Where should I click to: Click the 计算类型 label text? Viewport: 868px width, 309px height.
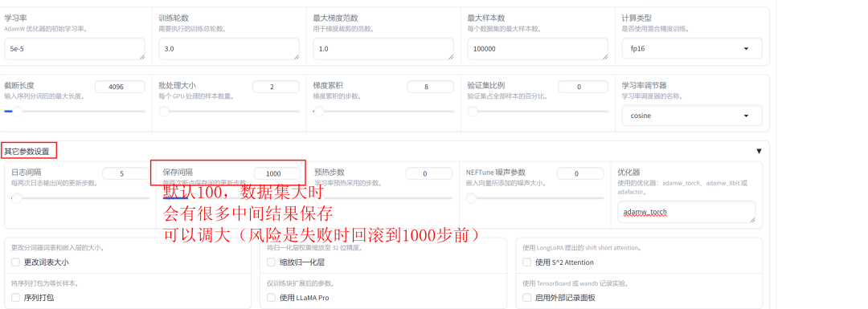click(637, 18)
